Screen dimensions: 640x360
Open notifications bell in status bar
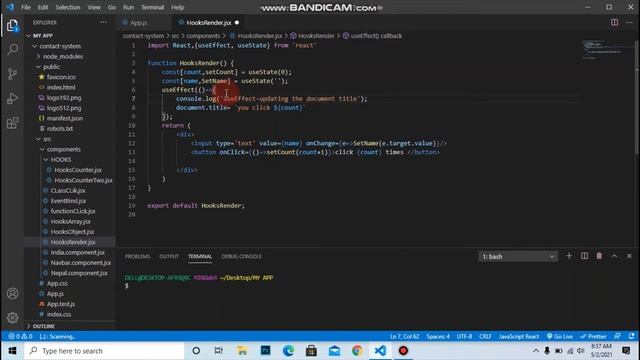click(x=631, y=336)
